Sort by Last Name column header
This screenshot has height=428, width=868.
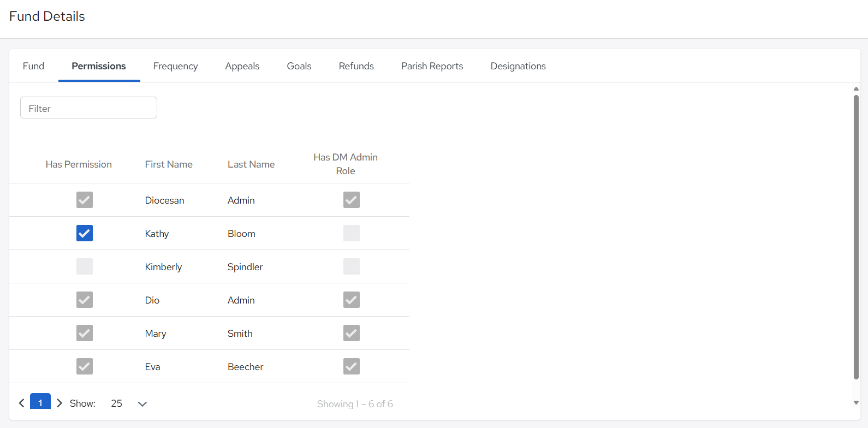coord(251,164)
